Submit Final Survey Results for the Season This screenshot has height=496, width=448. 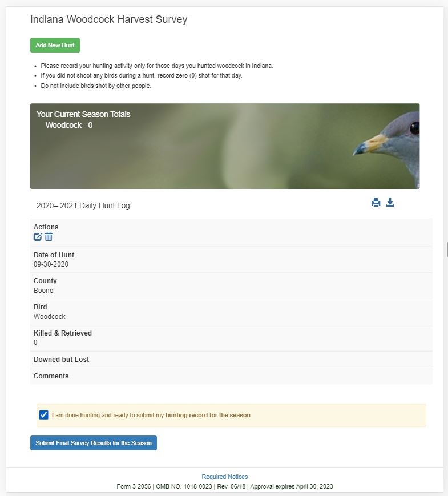coord(94,443)
